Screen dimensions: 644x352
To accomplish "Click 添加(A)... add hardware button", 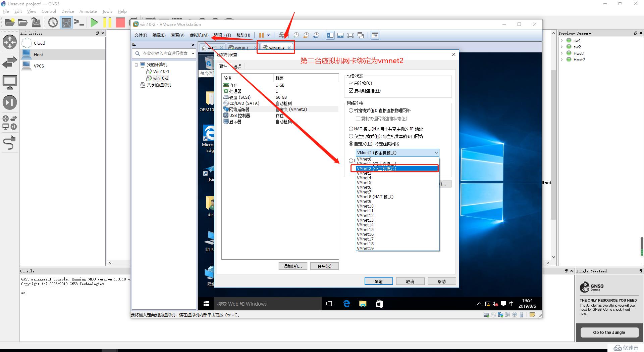I will coord(293,266).
